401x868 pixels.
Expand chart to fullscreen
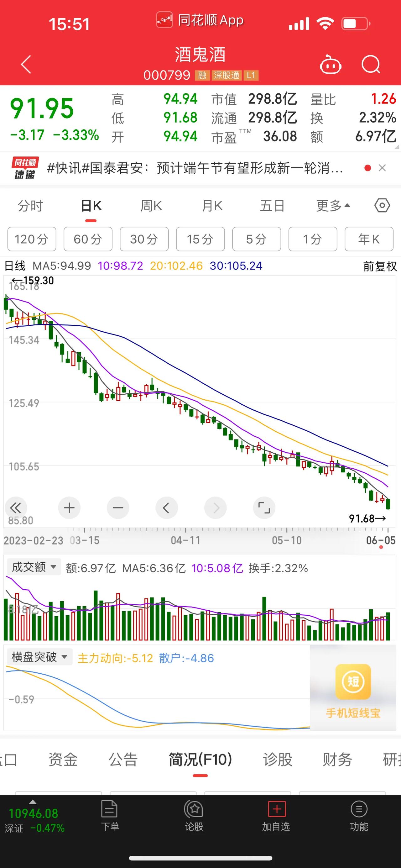click(x=264, y=508)
